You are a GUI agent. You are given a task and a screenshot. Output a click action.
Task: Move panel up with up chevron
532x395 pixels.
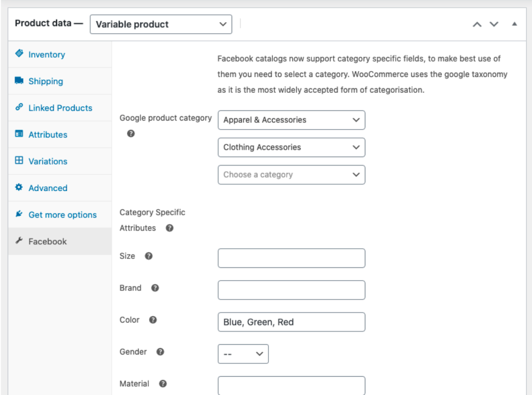[x=477, y=24]
